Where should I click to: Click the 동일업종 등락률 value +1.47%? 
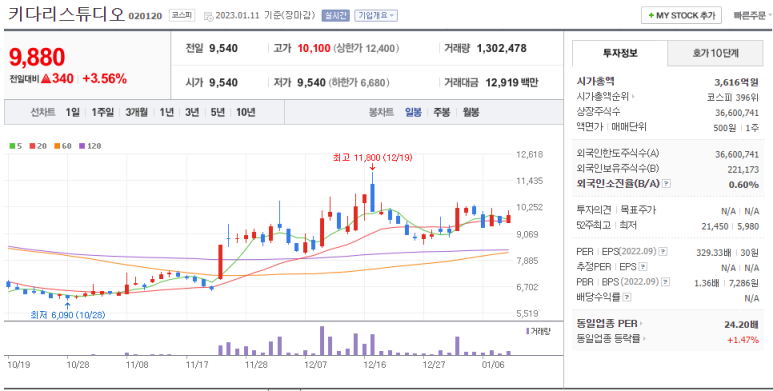[x=743, y=339]
